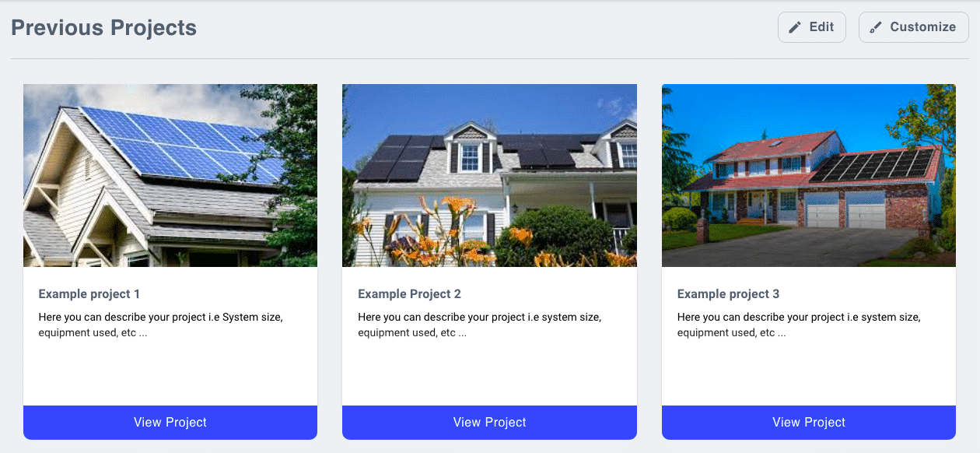Select the Example project 1 solar roof photo
The width and height of the screenshot is (980, 453).
coord(170,175)
